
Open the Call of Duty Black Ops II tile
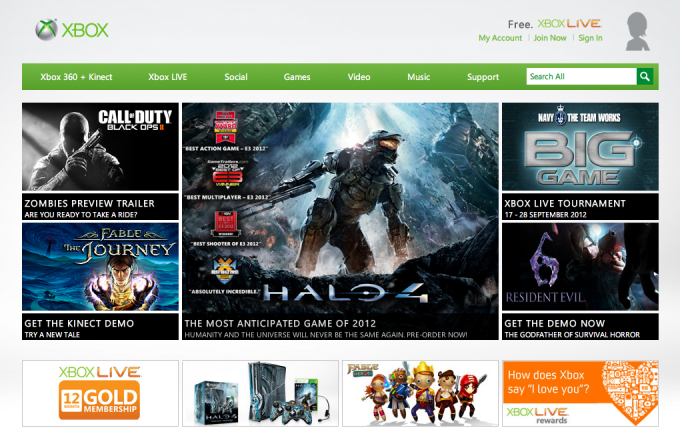coord(100,147)
